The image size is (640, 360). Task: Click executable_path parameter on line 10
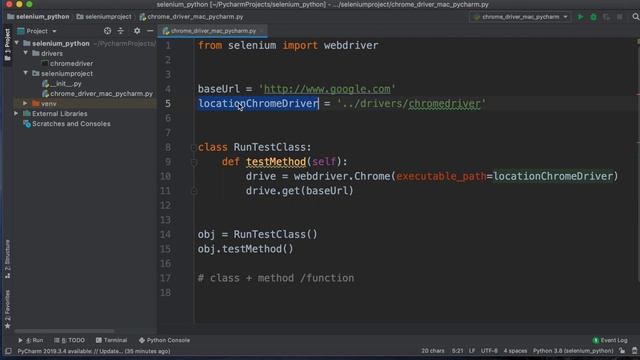click(x=441, y=176)
